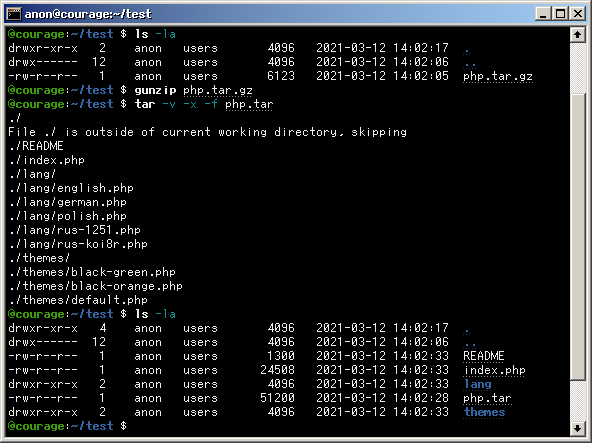Click the 'outside of current working directory' warning

pyautogui.click(x=207, y=132)
